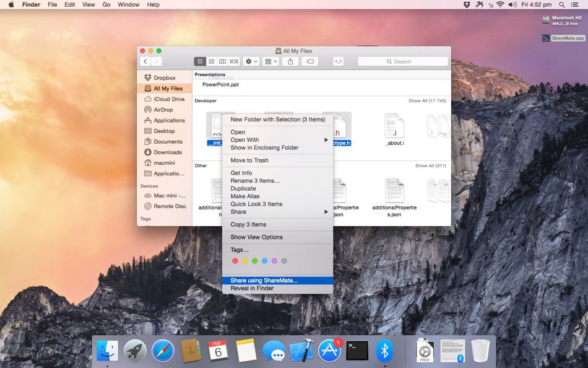Open the Arrange items dropdown in toolbar
This screenshot has width=588, height=368.
click(270, 61)
